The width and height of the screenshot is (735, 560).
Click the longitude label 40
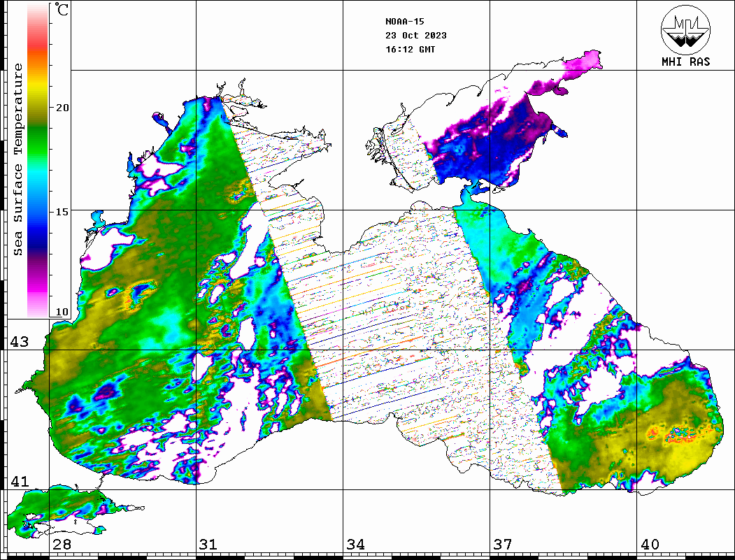(650, 545)
